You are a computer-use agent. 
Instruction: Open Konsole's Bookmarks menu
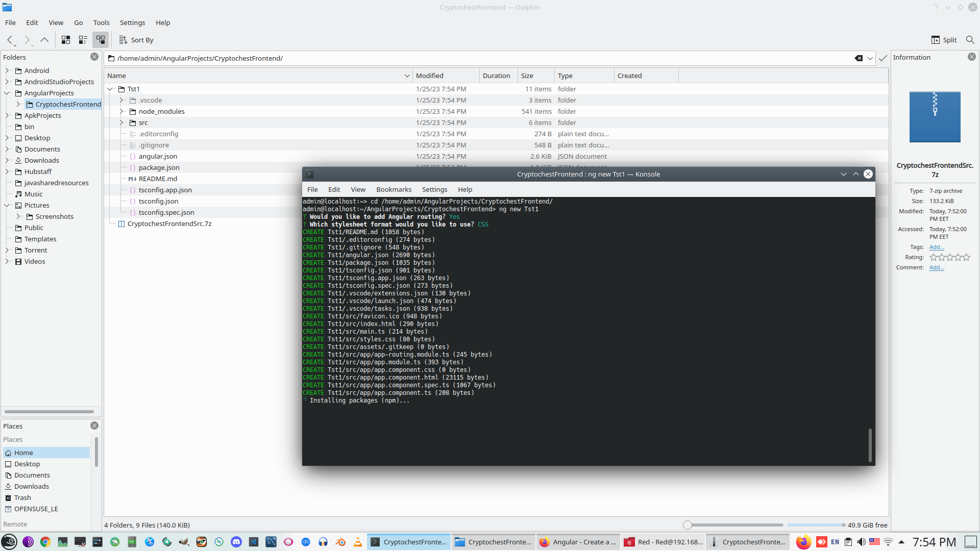394,189
